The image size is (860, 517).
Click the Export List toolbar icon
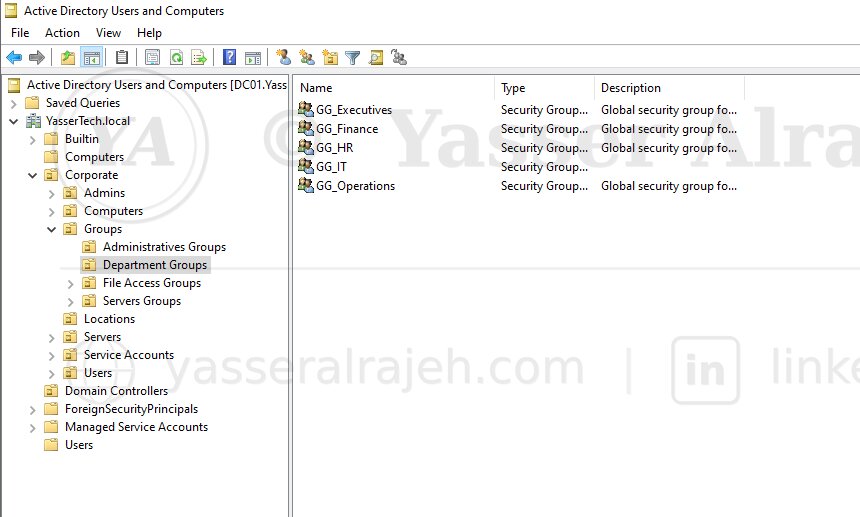click(x=199, y=57)
